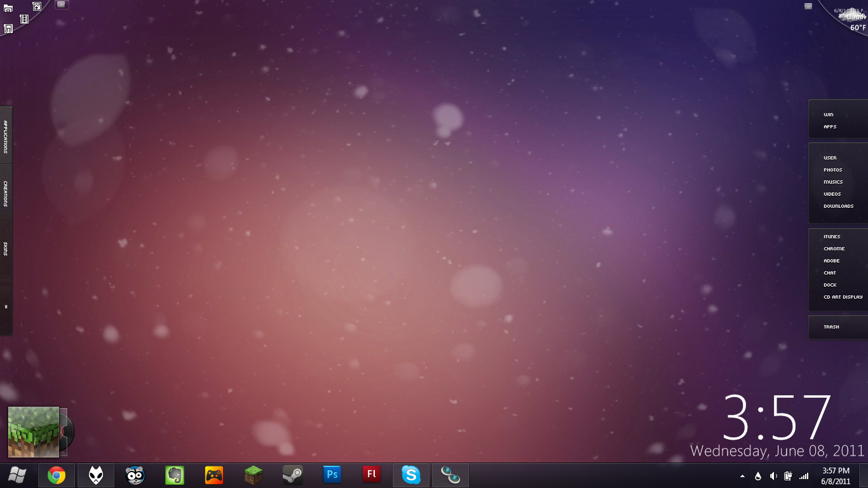
Task: Open Evernote from the taskbar
Action: [x=175, y=475]
